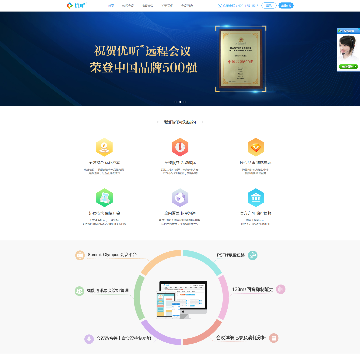Click the outlined login button in header
This screenshot has height=360, width=360.
(269, 5)
